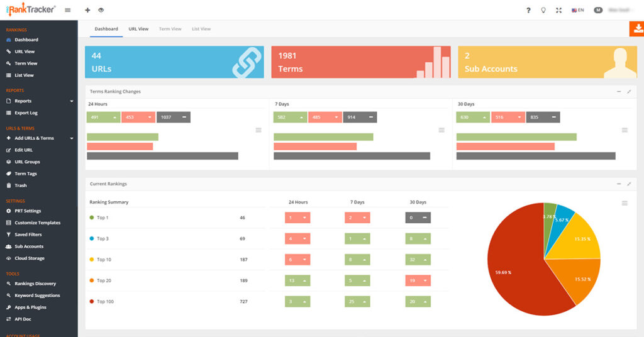Click the eye view icon in header
644x337 pixels.
(x=101, y=10)
